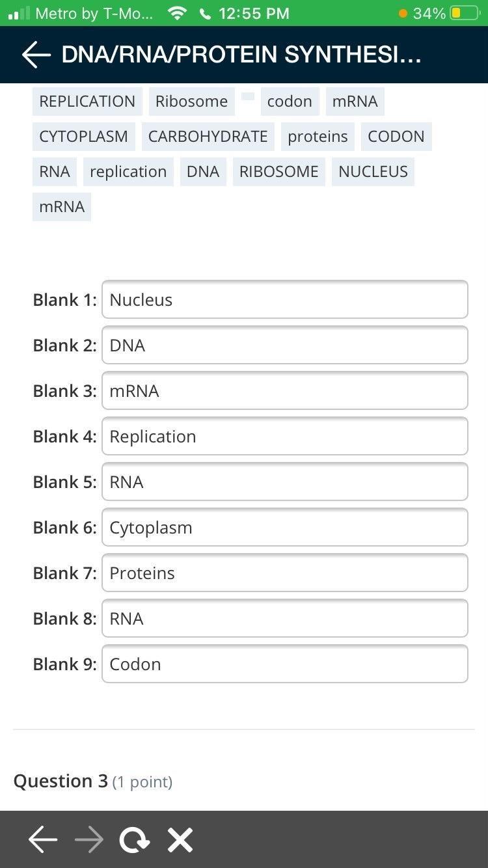The width and height of the screenshot is (488, 868).
Task: Click the Blank 1 field containing Nucleus
Action: pyautogui.click(x=284, y=300)
